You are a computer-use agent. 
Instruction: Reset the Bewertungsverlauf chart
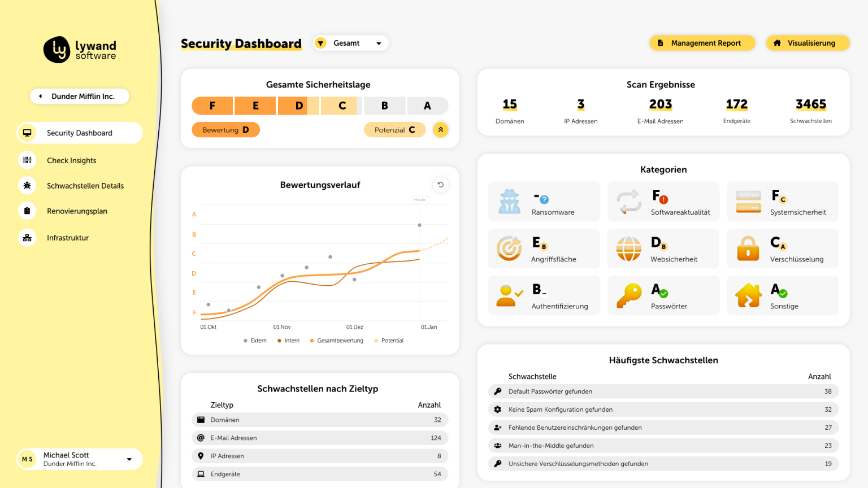pos(440,185)
